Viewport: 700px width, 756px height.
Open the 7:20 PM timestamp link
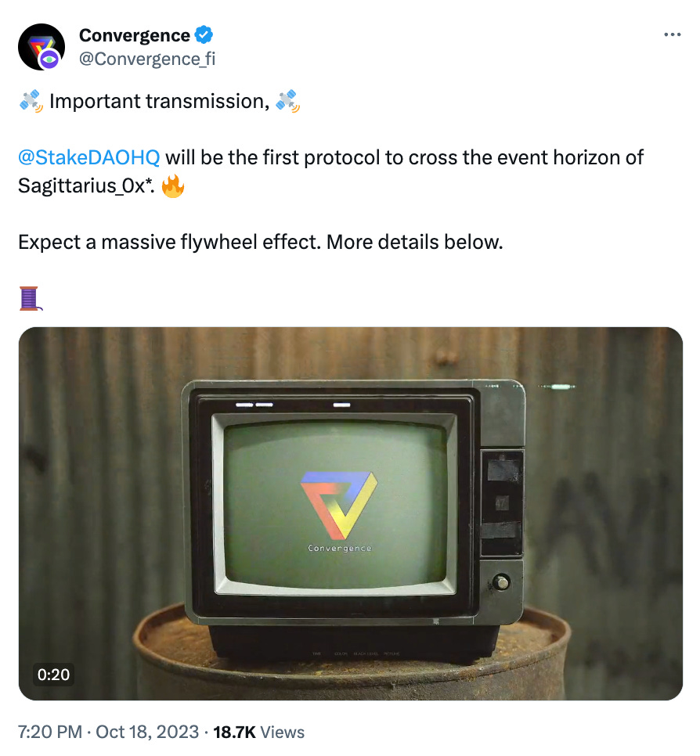50,732
